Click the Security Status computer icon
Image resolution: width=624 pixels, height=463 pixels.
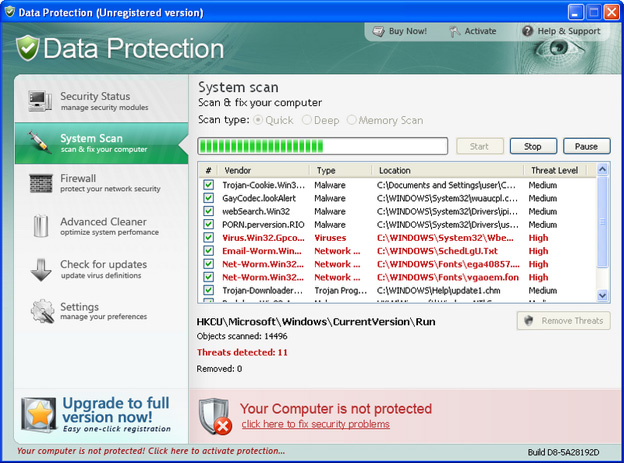tap(40, 101)
